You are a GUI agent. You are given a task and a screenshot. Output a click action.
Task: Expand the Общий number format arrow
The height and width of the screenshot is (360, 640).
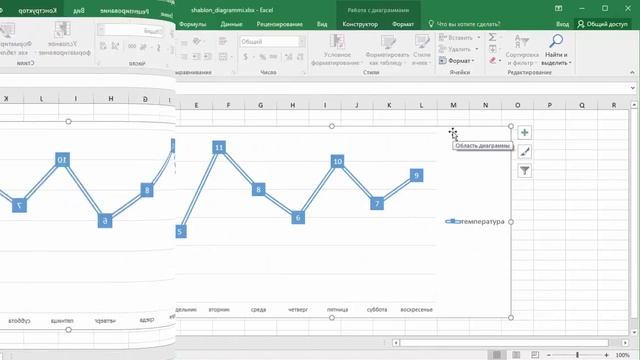(x=302, y=42)
